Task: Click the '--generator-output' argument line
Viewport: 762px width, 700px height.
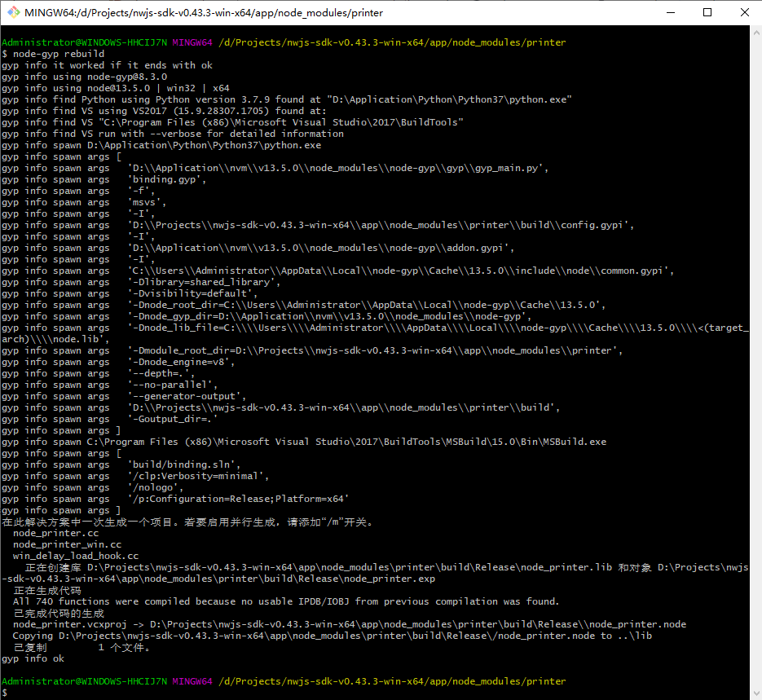Action: tap(124, 396)
